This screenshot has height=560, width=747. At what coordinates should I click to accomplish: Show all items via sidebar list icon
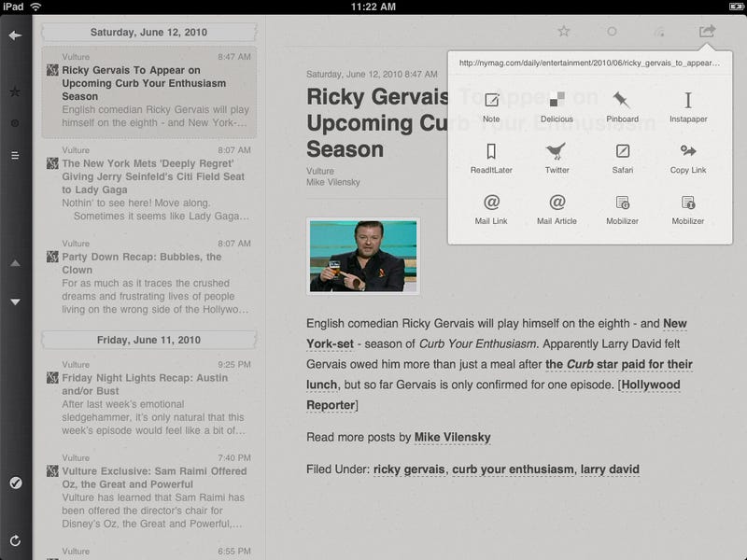point(15,155)
